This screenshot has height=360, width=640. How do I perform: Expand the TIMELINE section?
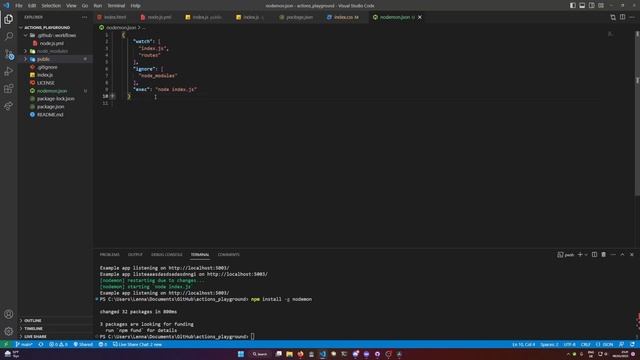pos(55,329)
